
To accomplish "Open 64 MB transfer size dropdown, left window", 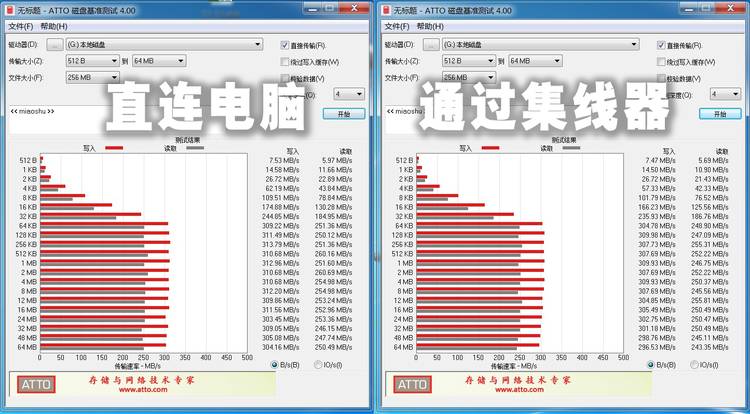I will pos(159,61).
